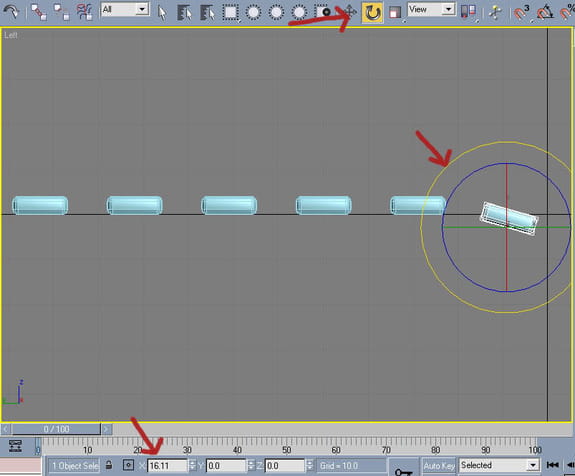Toggle the 3D Snaps magnet
This screenshot has height=476, width=575.
tap(521, 12)
